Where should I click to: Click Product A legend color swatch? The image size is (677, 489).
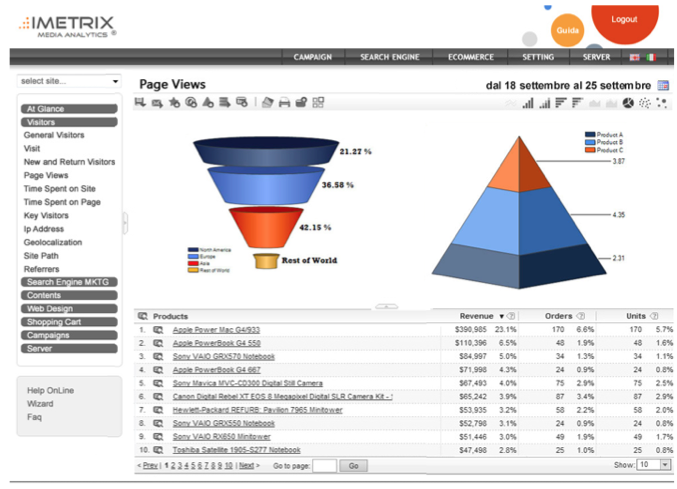[590, 135]
